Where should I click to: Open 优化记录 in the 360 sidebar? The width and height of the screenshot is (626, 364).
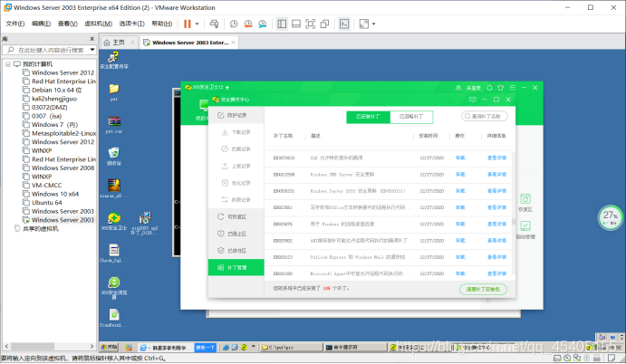tap(236, 183)
